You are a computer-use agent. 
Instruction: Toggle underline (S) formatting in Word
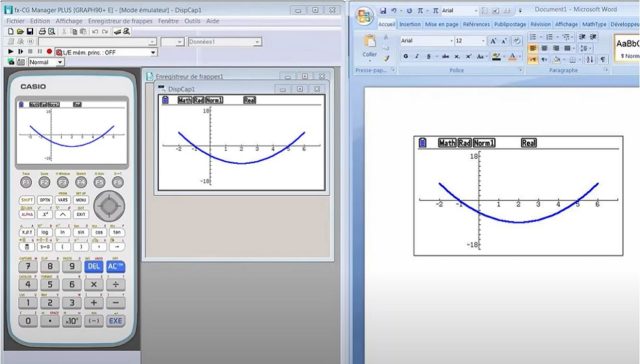pos(428,56)
